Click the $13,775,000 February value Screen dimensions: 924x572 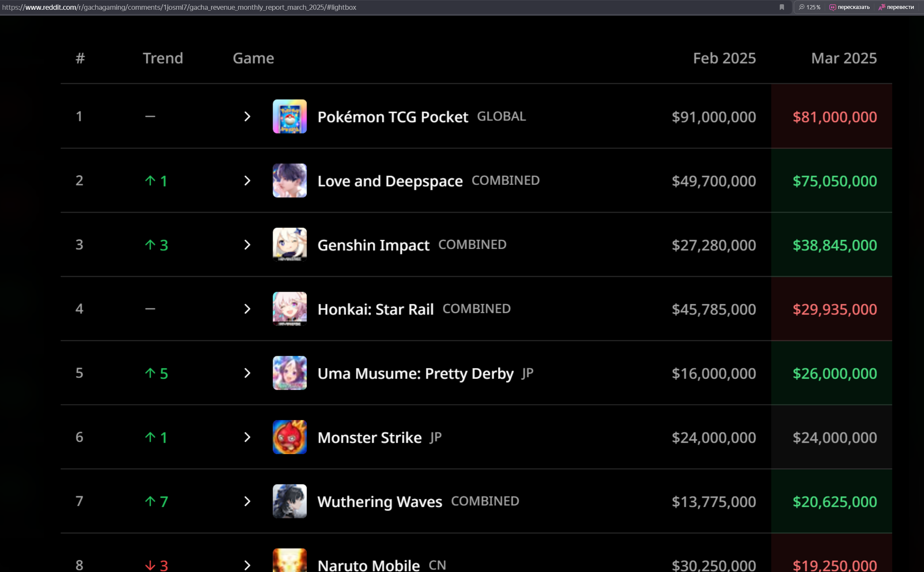[x=714, y=502]
